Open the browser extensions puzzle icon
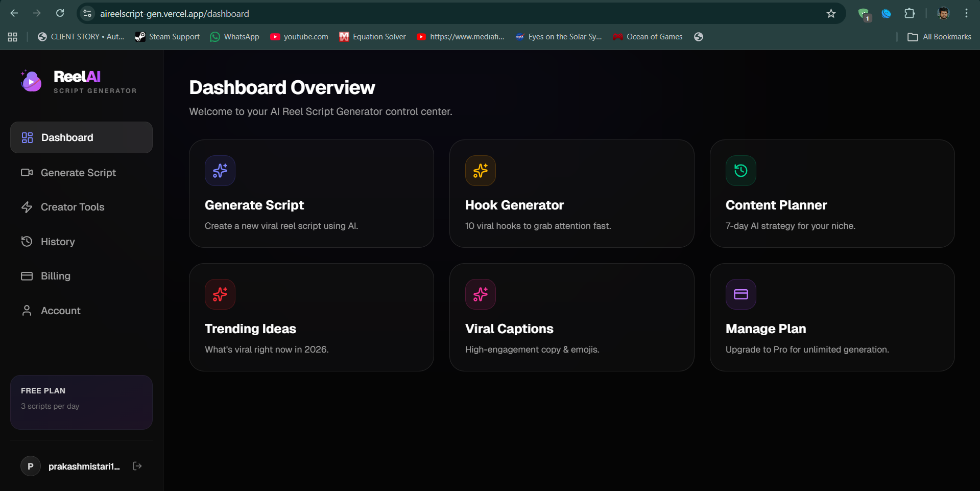Viewport: 980px width, 491px height. (910, 13)
